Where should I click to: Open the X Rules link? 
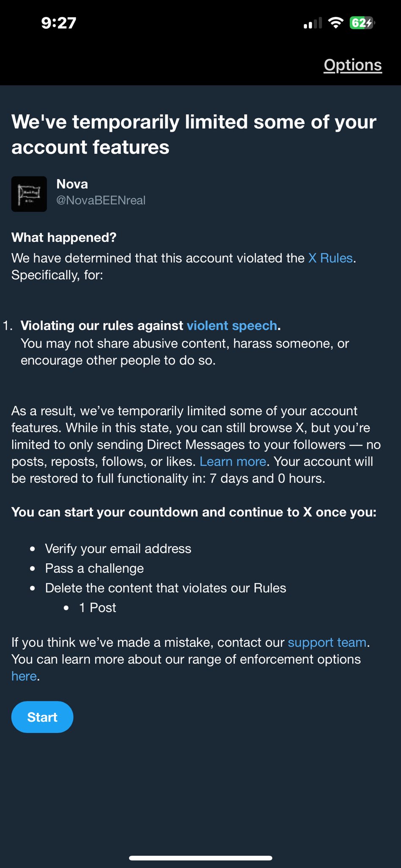(x=330, y=258)
